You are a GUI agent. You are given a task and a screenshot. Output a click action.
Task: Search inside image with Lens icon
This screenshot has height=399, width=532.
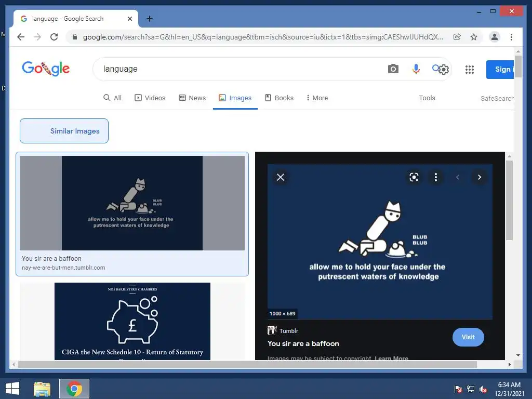(414, 177)
